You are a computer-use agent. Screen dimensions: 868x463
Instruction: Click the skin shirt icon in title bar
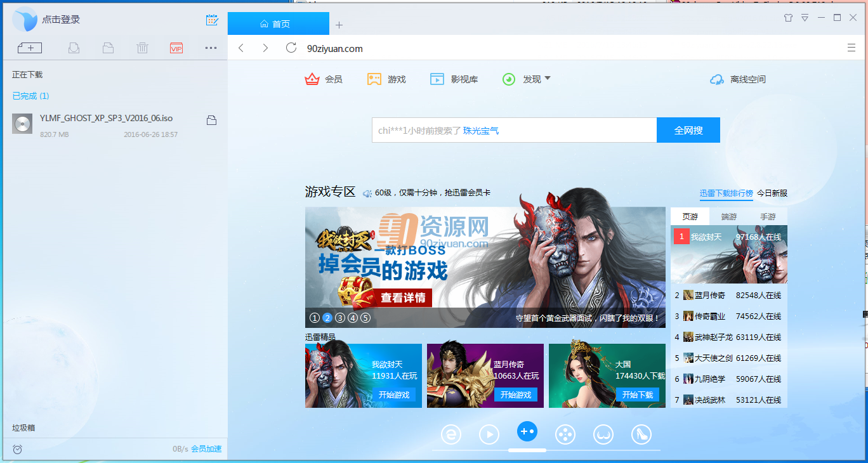coord(788,18)
